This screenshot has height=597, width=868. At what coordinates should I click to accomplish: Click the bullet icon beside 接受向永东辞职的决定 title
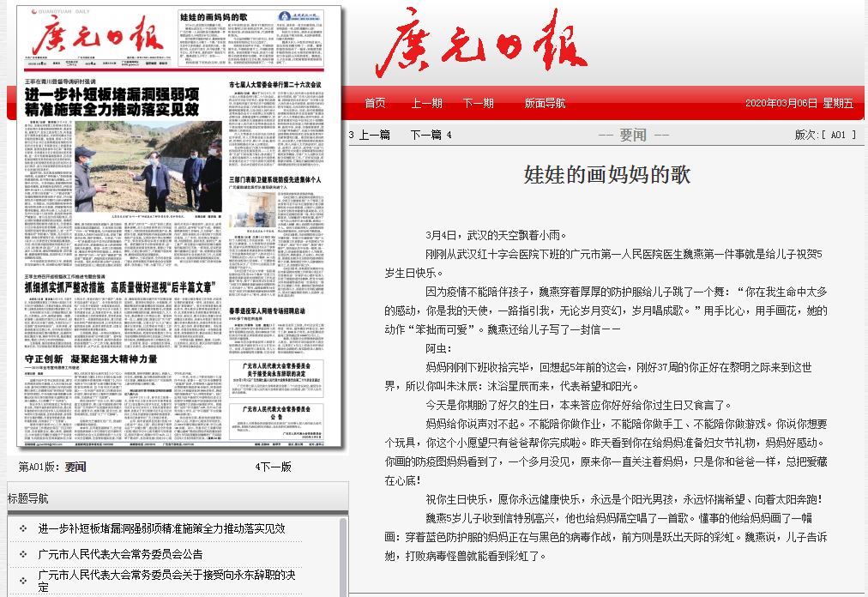pyautogui.click(x=23, y=575)
